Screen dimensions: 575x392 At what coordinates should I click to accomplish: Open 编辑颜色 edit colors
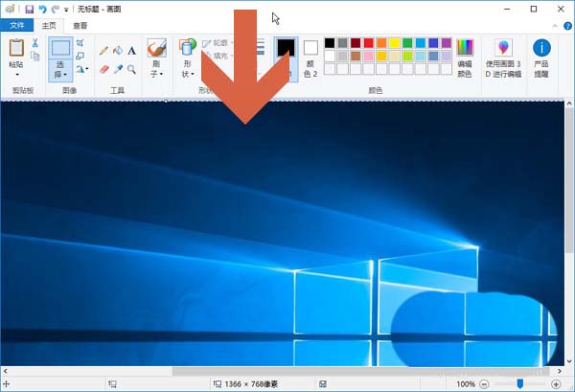(465, 58)
